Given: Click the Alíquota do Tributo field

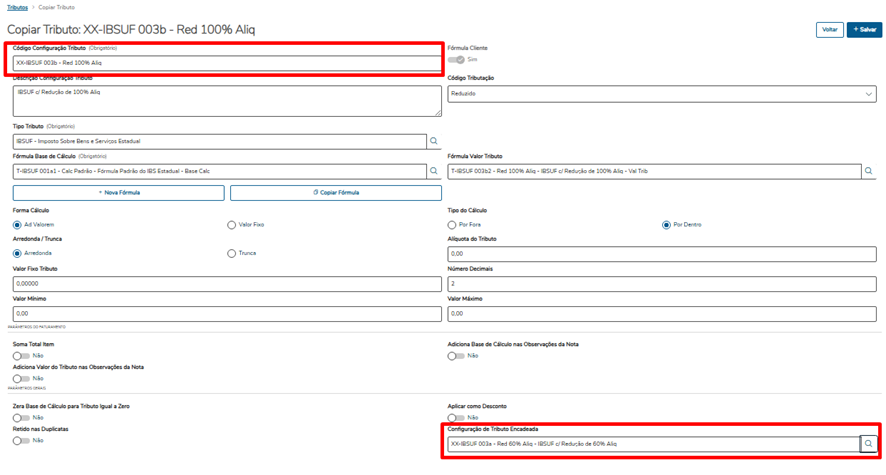Looking at the screenshot, I should (x=662, y=254).
